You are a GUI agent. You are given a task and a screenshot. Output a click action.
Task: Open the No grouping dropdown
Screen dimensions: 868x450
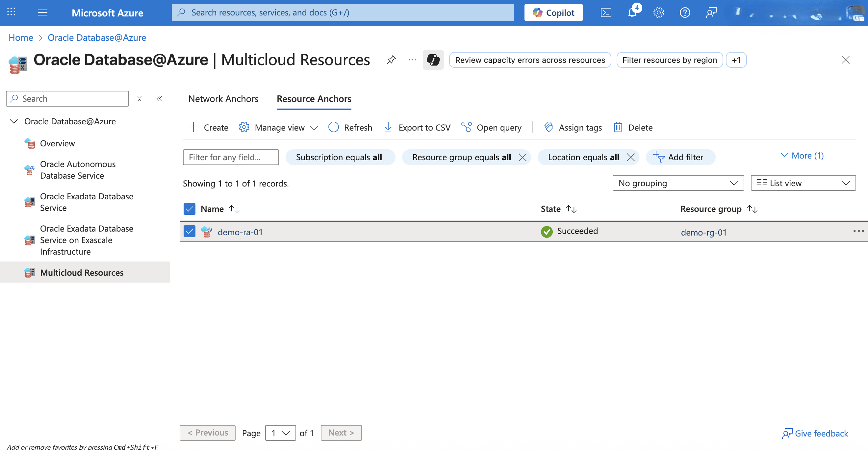pos(677,183)
